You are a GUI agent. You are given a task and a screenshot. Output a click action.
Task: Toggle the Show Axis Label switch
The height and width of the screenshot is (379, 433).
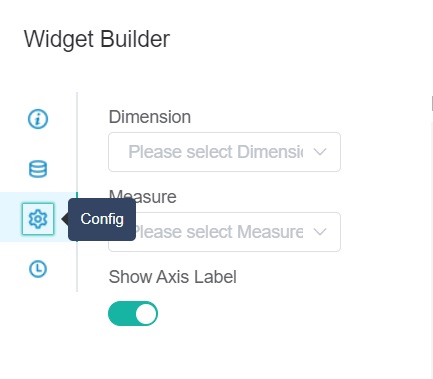click(x=133, y=314)
